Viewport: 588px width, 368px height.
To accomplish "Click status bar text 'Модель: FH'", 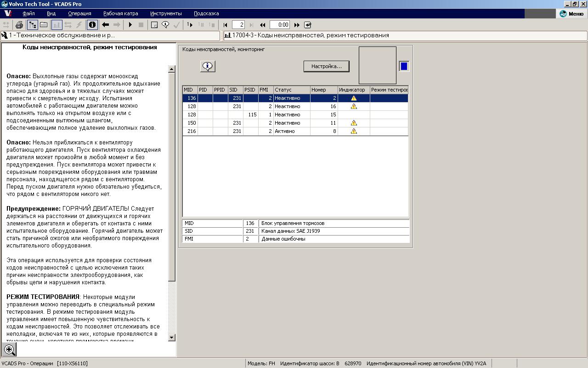I will pos(261,363).
